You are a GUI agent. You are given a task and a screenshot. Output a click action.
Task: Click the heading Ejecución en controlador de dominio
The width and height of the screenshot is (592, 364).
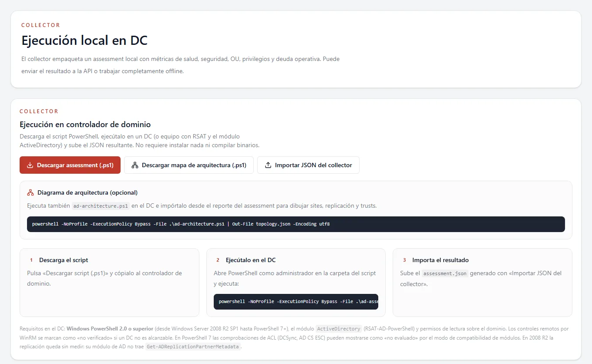(85, 125)
